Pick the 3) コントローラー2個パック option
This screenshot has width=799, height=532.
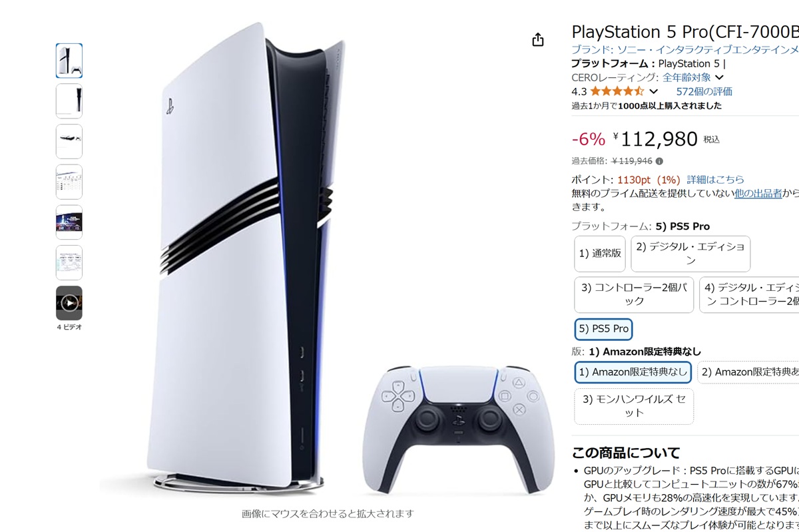(634, 295)
